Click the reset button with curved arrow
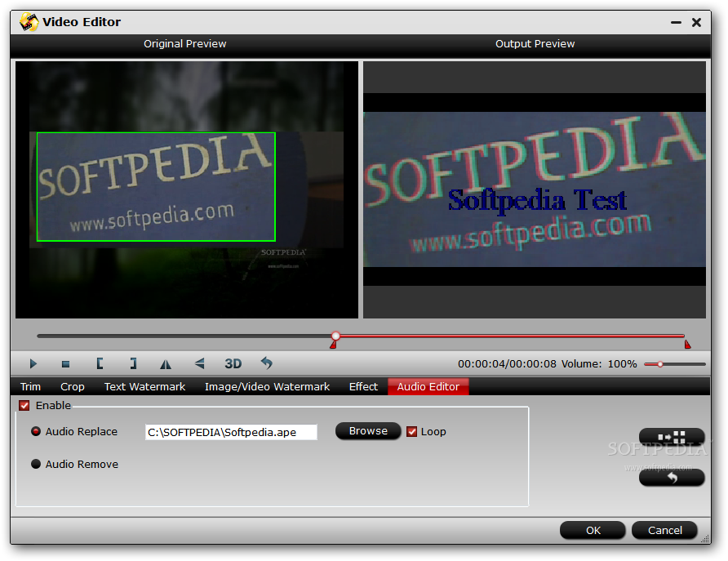The width and height of the screenshot is (728, 561). pyautogui.click(x=672, y=478)
